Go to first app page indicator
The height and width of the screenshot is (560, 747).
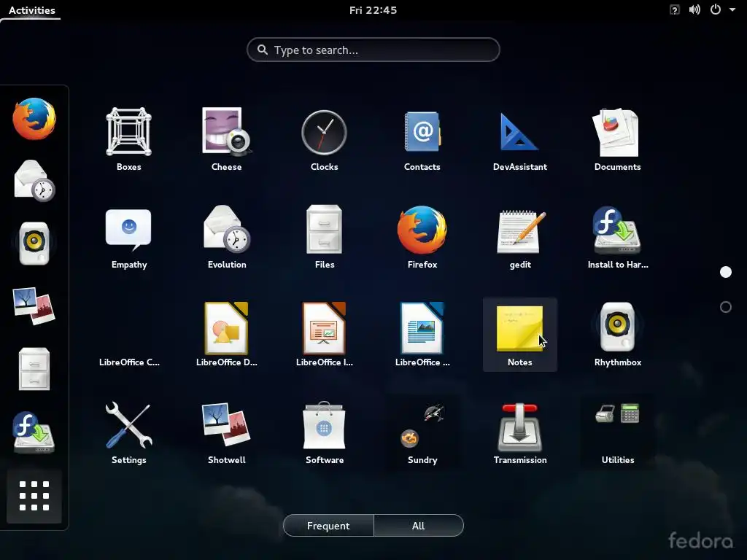[x=725, y=272]
